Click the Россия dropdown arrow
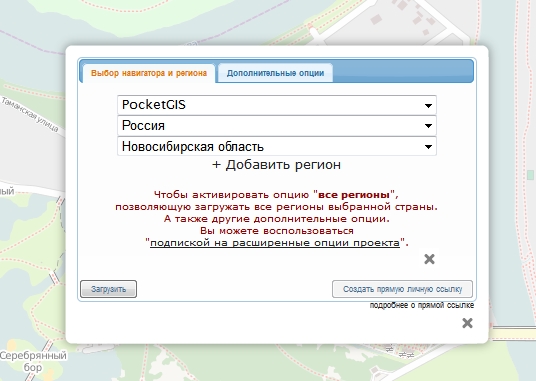 (x=428, y=126)
